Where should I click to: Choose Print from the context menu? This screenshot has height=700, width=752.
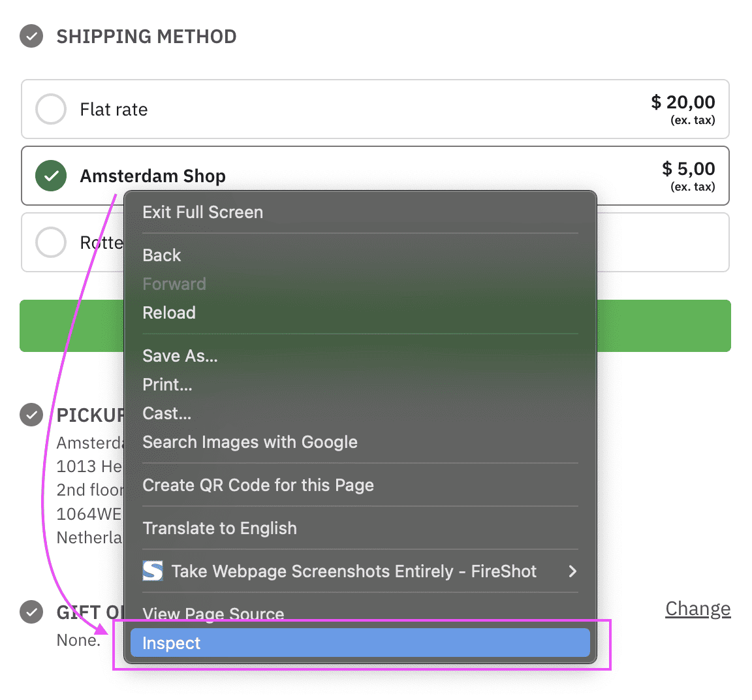pyautogui.click(x=167, y=385)
